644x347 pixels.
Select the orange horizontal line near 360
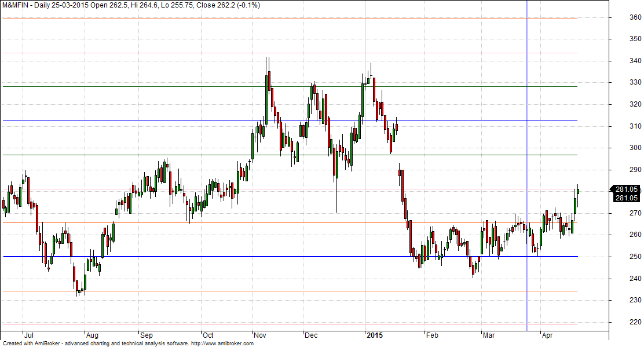[290, 19]
